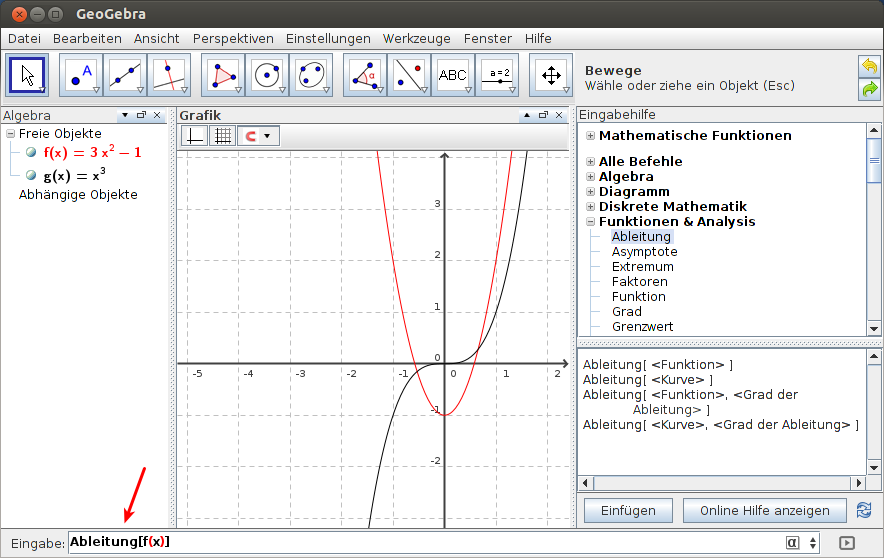Screen dimensions: 884x558
Task: Open the Datei menu
Action: [x=24, y=38]
